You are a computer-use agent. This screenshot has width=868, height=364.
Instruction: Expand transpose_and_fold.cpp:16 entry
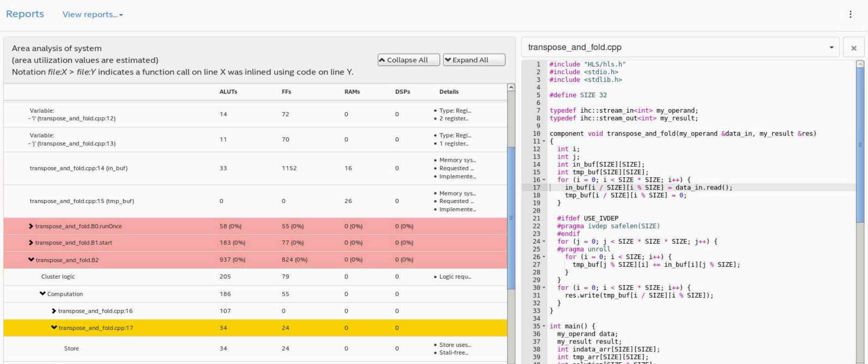tap(54, 311)
